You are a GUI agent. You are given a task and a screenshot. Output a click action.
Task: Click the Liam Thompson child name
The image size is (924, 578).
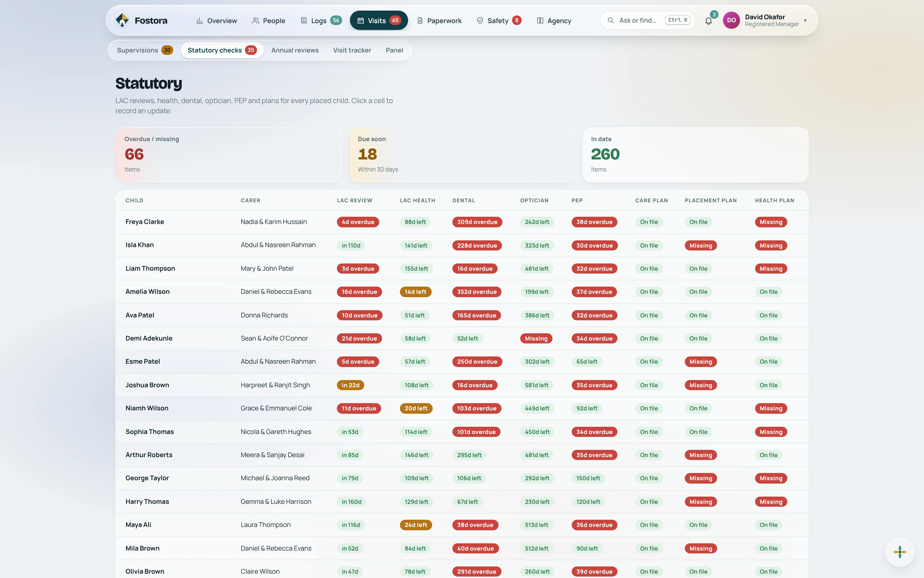150,268
